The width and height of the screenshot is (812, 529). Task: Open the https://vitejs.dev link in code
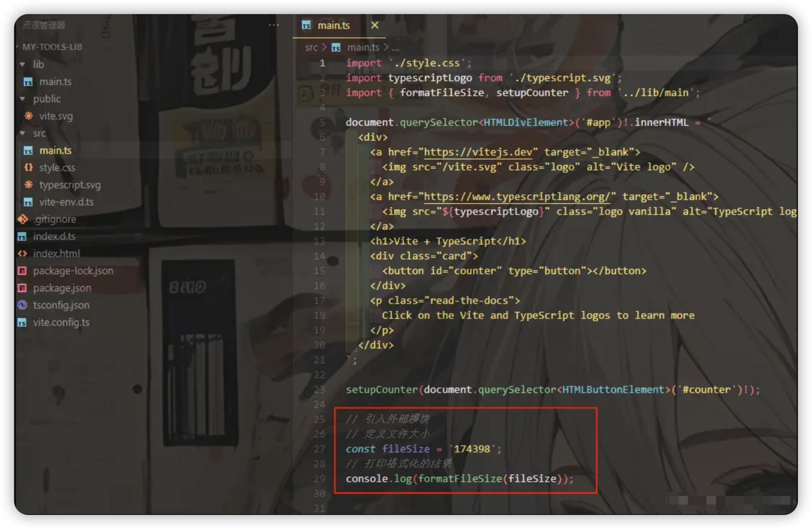click(x=478, y=152)
